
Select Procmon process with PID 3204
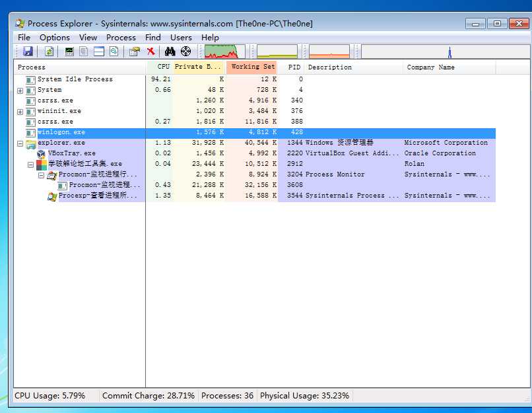(255, 174)
